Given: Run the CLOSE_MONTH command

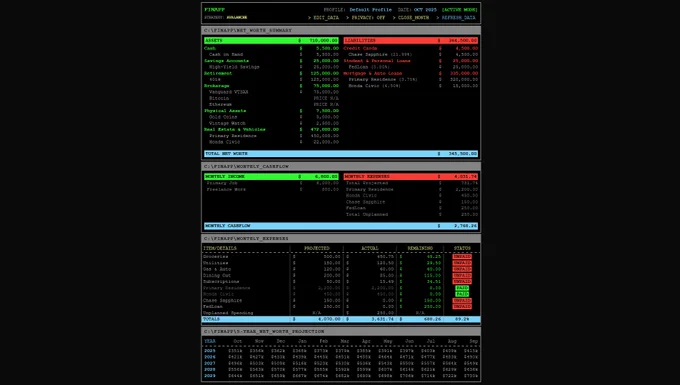Looking at the screenshot, I should [411, 18].
